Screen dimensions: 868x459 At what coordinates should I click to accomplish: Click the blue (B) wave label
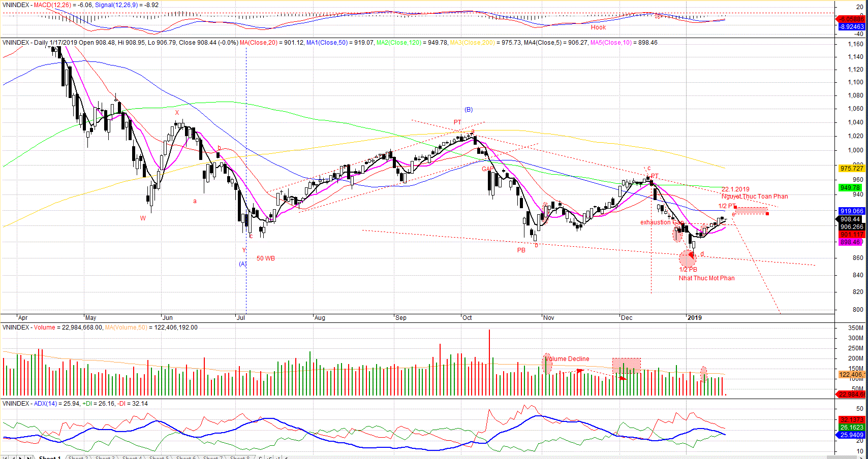point(469,110)
